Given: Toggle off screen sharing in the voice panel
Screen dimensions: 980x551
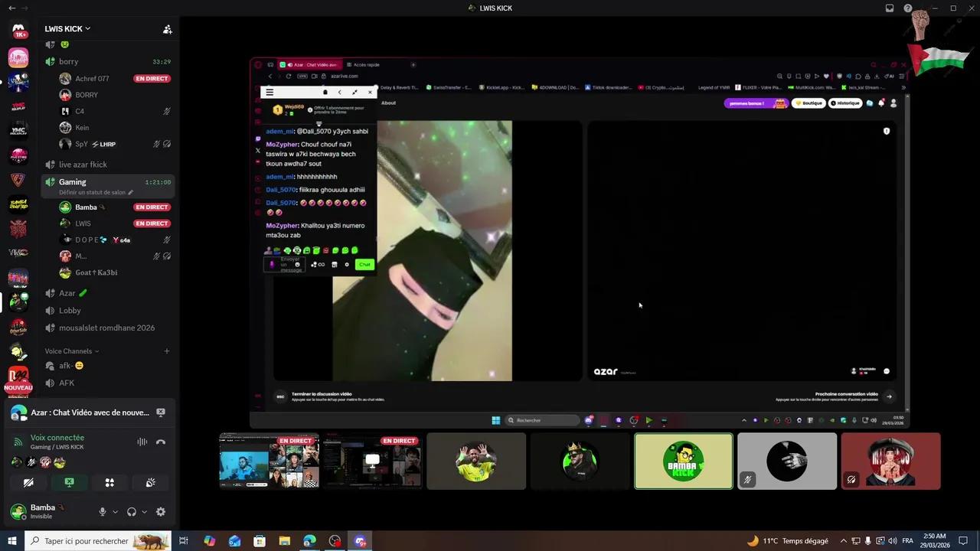Looking at the screenshot, I should click(x=69, y=482).
